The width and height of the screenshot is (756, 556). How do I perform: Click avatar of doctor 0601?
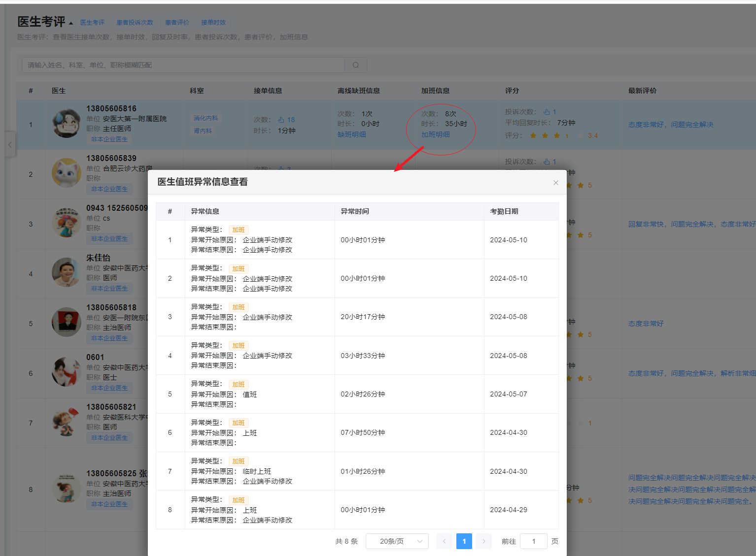coord(67,372)
